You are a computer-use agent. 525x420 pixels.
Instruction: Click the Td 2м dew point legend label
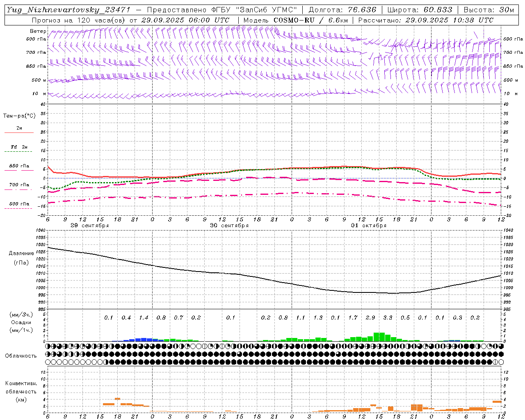pos(19,147)
